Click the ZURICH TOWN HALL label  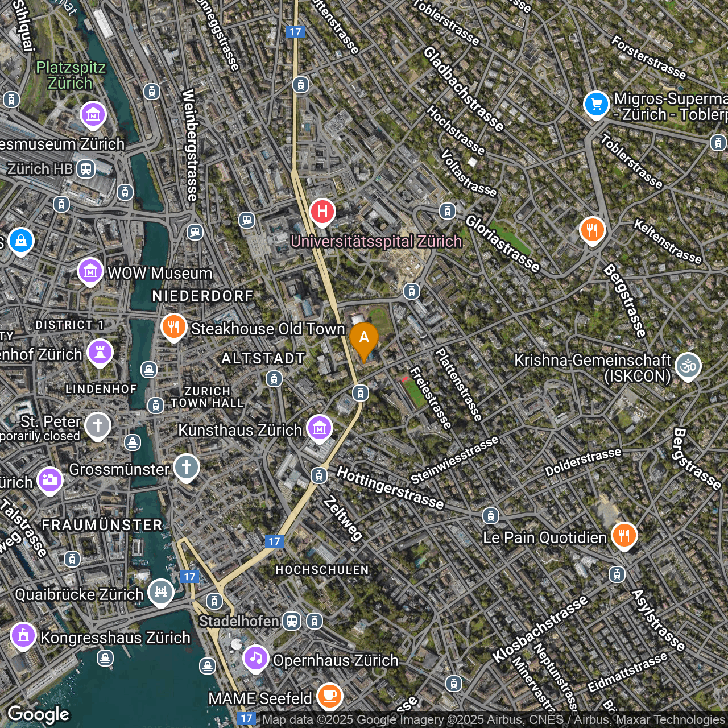pyautogui.click(x=207, y=397)
